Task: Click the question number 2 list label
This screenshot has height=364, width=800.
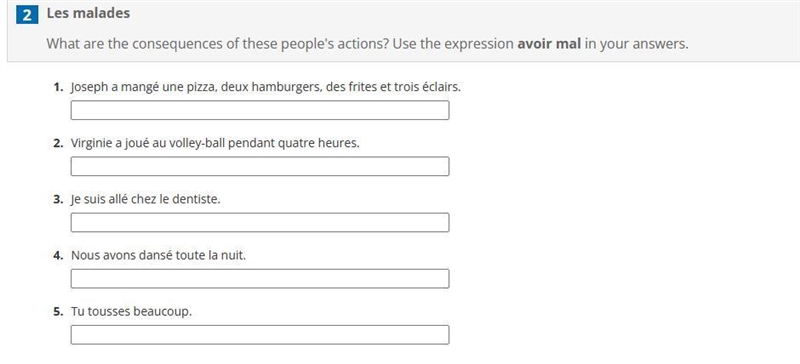Action: pos(58,143)
